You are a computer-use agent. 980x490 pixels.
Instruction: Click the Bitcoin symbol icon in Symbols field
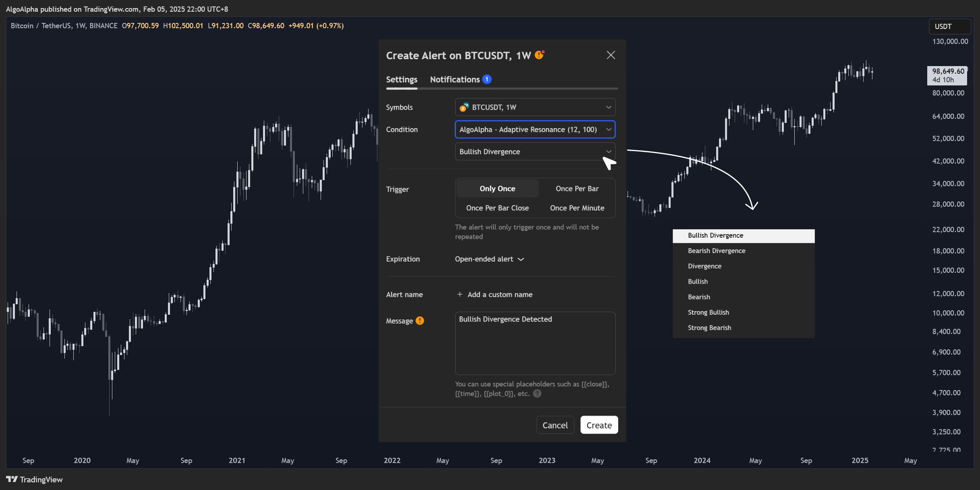(464, 107)
